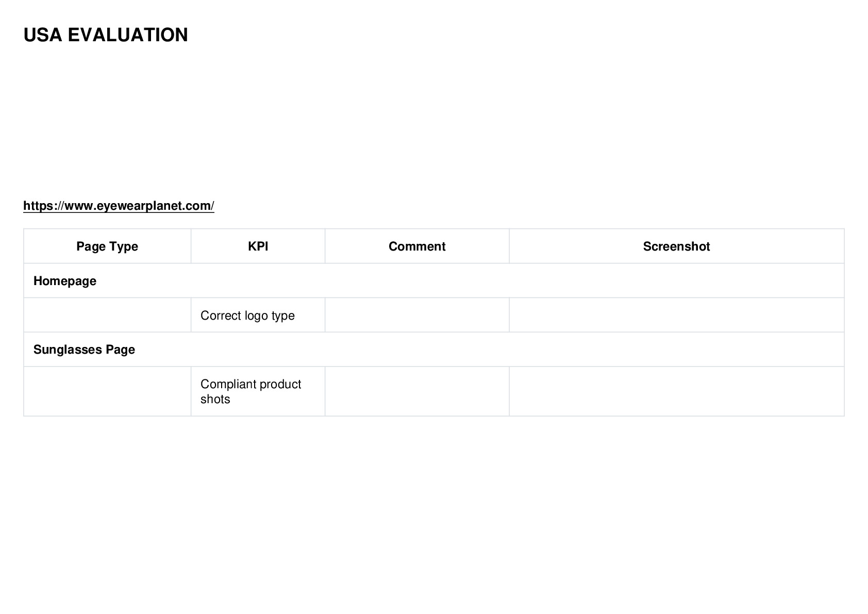Select empty Comment cell beside Compliant product shots
This screenshot has height=614, width=868.
tap(417, 391)
